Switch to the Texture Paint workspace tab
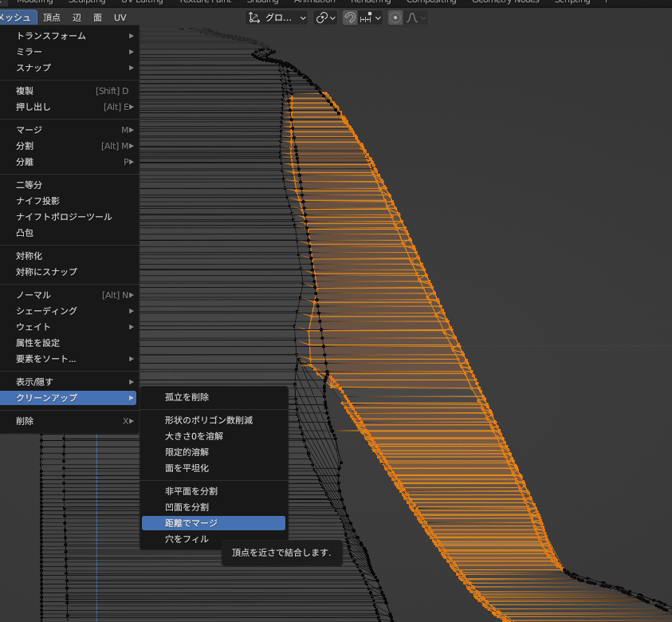Screen dimensions: 672x622 (205, 2)
